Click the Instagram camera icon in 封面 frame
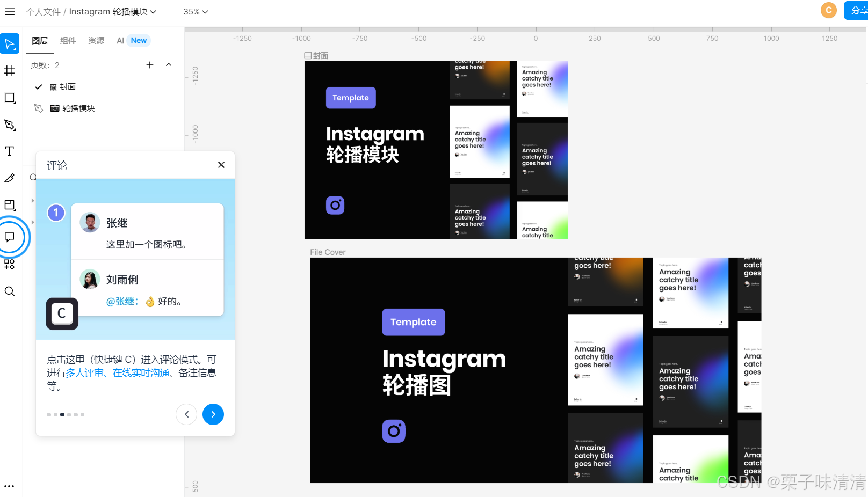868x497 pixels. [x=335, y=205]
